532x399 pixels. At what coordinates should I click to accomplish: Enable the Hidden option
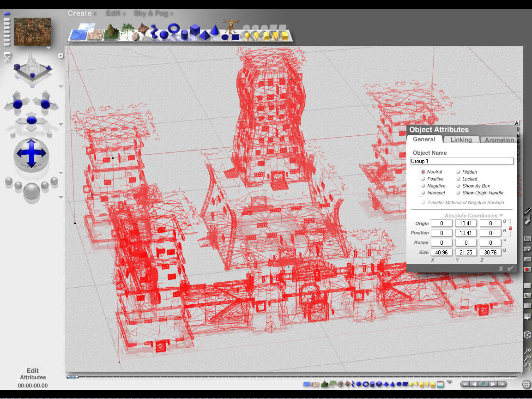[458, 172]
